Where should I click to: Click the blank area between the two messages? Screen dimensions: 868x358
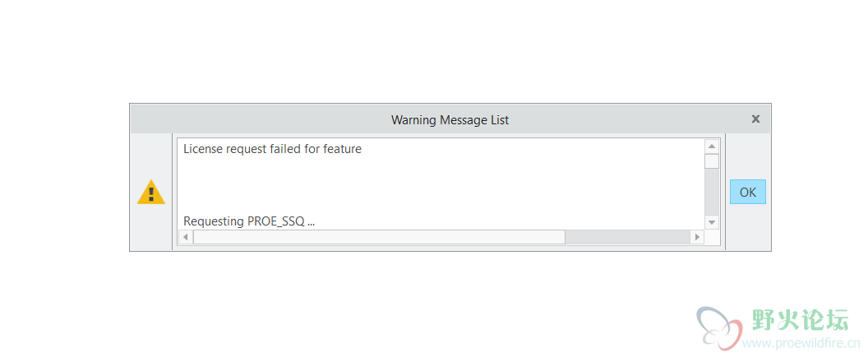pos(441,186)
